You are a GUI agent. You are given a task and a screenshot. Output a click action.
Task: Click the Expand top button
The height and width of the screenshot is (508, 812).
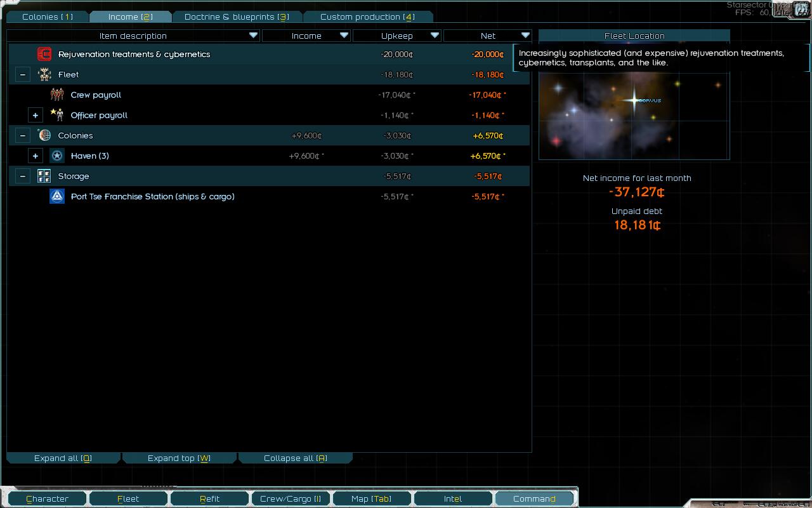pyautogui.click(x=179, y=458)
